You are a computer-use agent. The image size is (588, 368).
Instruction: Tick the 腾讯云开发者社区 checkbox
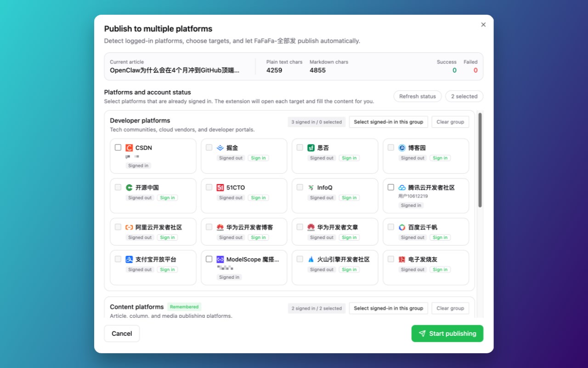pos(391,187)
